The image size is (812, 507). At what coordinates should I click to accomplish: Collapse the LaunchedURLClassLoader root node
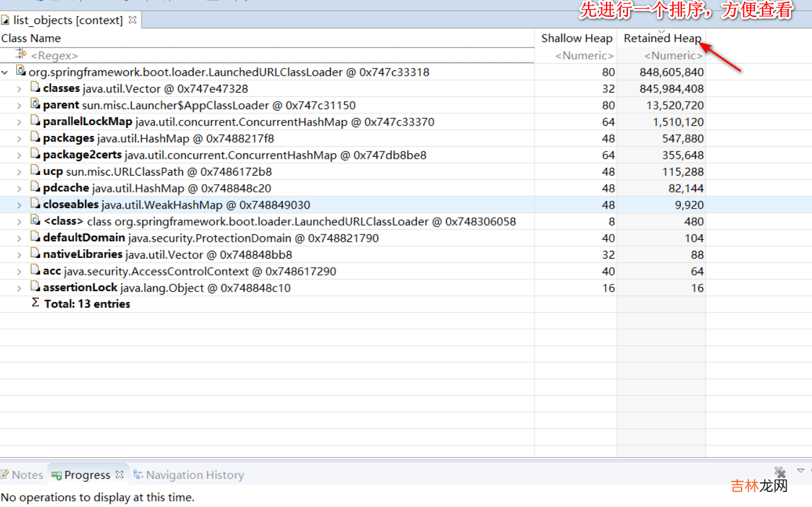pos(5,72)
